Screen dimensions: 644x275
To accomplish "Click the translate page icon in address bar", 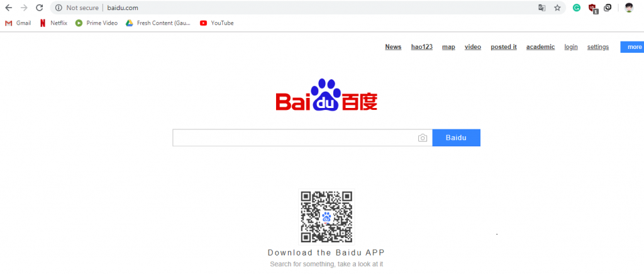I will (x=542, y=8).
